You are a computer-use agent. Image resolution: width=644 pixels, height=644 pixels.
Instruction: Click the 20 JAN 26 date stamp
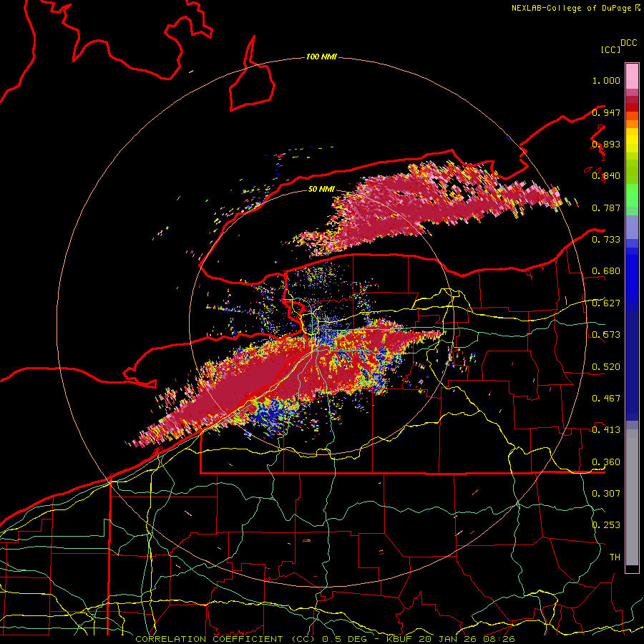tap(449, 639)
